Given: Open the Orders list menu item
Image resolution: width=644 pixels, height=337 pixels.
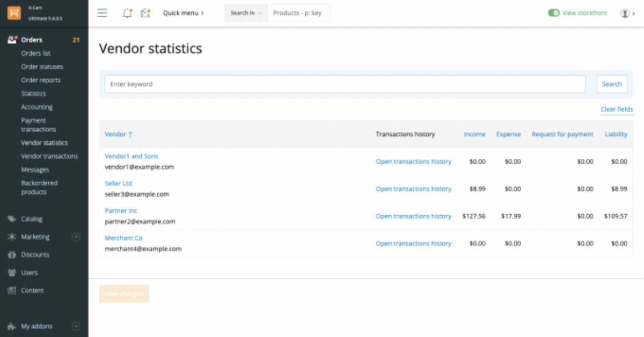Looking at the screenshot, I should point(36,53).
